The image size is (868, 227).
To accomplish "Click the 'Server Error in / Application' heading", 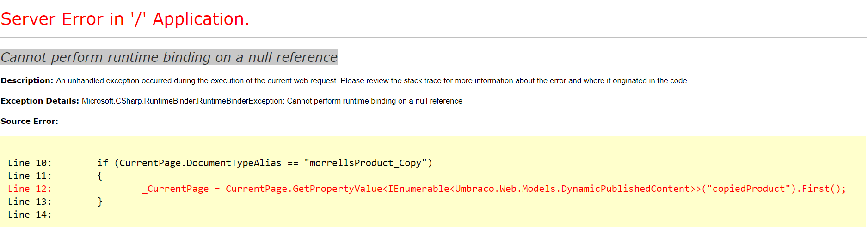I will pos(125,19).
